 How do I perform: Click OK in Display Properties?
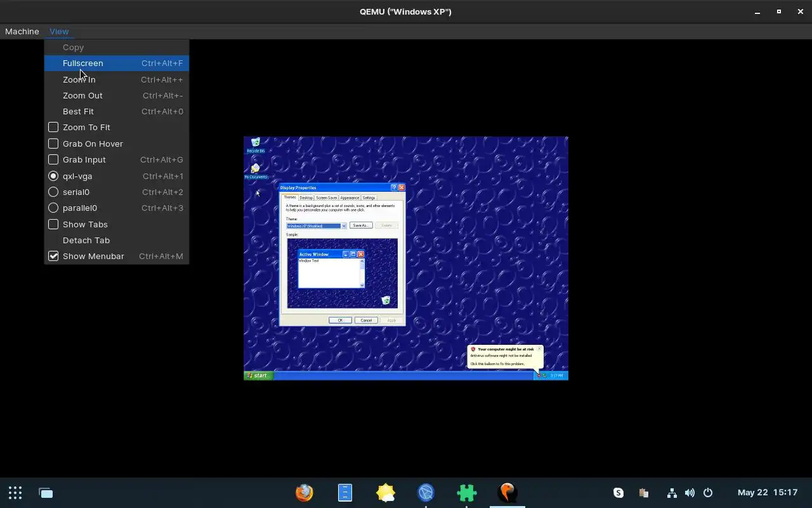coord(340,320)
